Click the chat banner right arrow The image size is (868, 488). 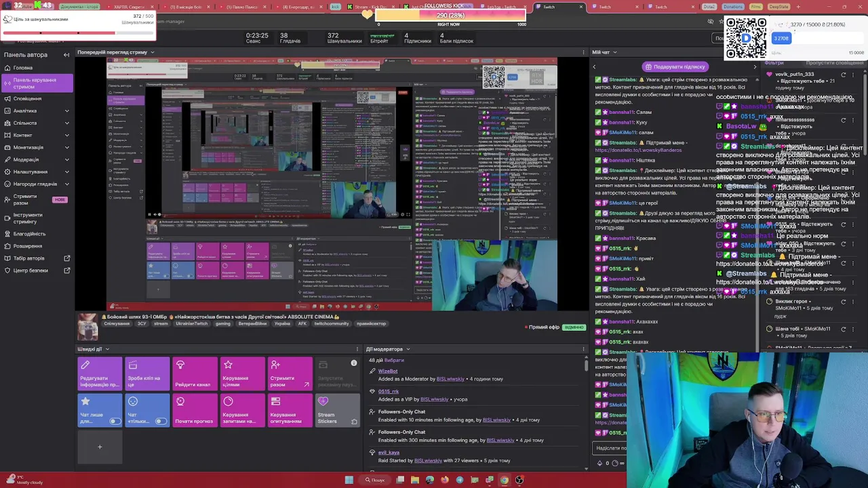point(755,66)
